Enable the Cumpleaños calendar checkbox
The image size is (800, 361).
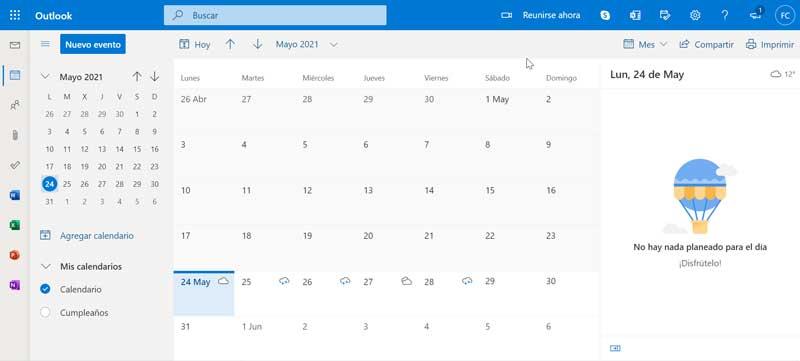click(45, 313)
